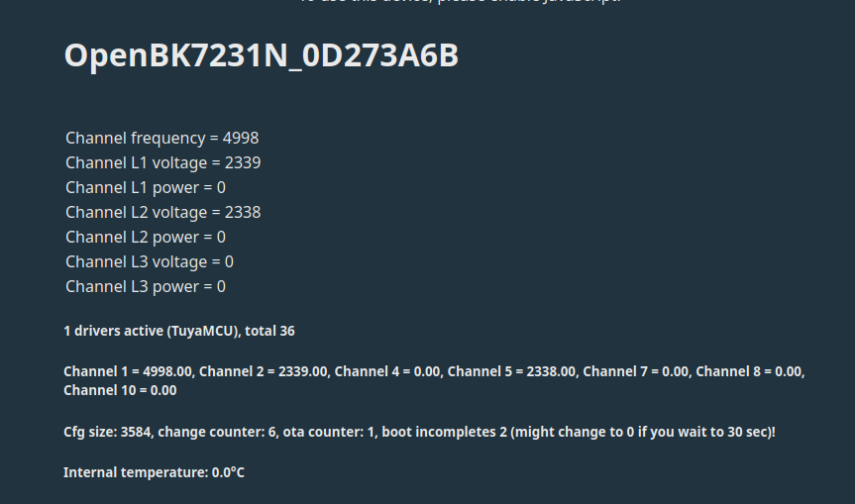The image size is (855, 504).
Task: Select the Channel frequency = 4998 line
Action: click(x=161, y=138)
